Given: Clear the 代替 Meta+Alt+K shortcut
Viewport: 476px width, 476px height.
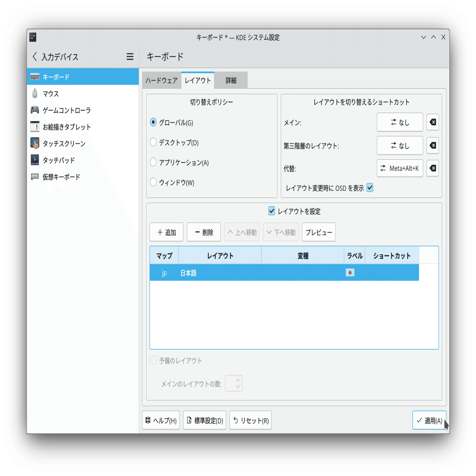Looking at the screenshot, I should [x=432, y=168].
